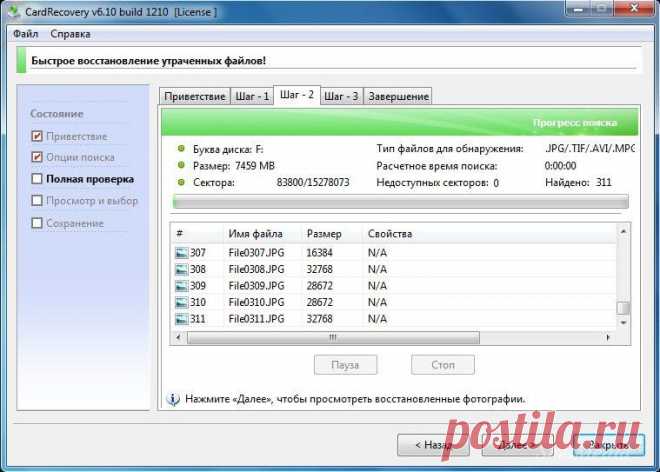
Task: Click the Закрыть button
Action: point(609,445)
